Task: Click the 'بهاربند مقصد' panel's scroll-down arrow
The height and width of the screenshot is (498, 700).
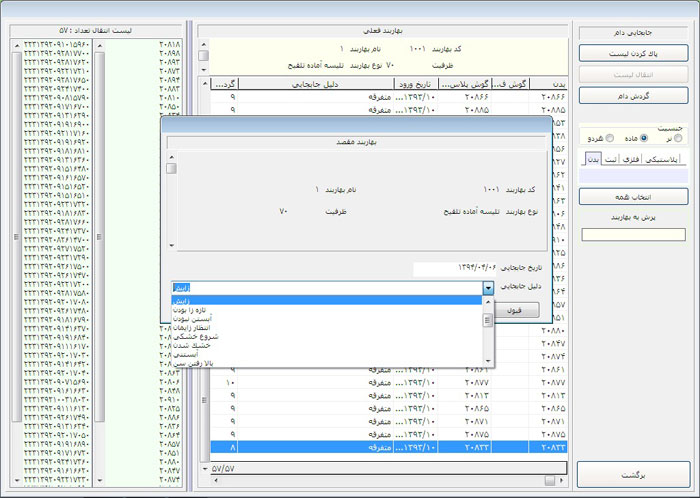Action: click(171, 245)
